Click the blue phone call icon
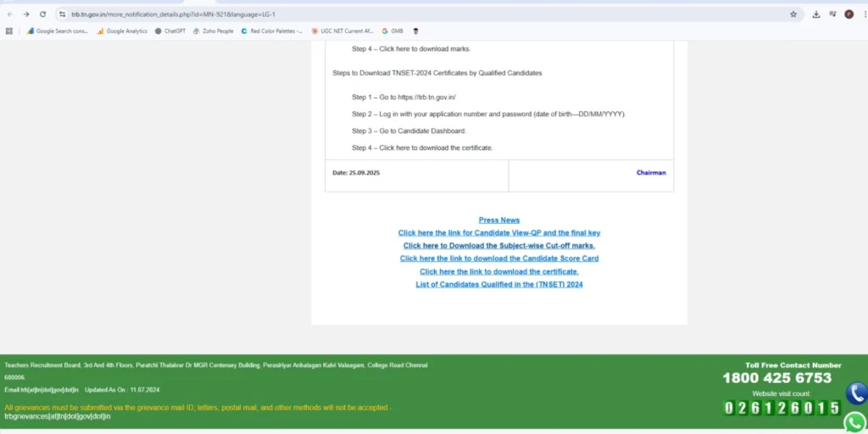 (857, 393)
